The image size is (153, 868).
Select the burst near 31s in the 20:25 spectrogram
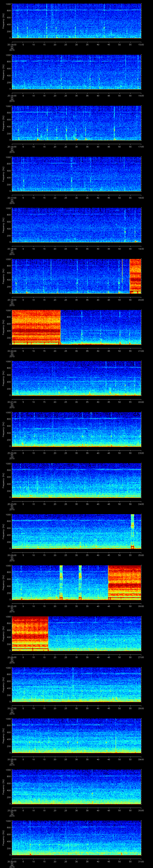click(x=80, y=582)
